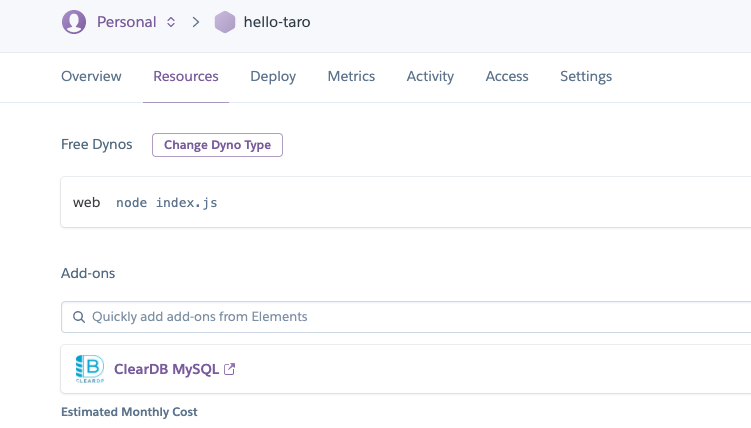
Task: Open the Activity tab
Action: click(x=430, y=76)
